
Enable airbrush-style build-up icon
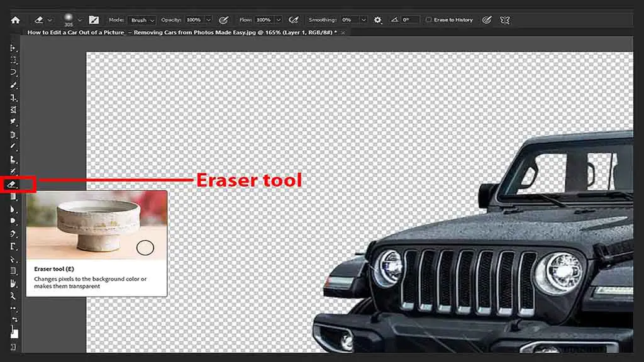[293, 19]
